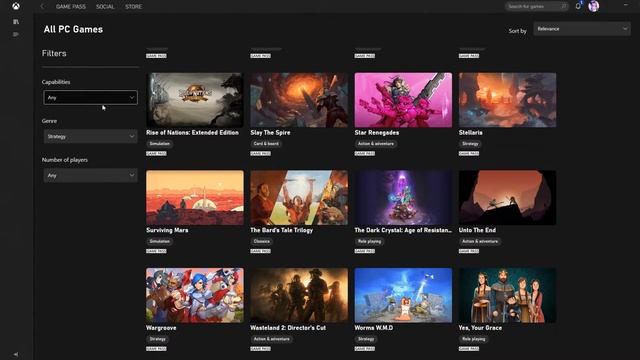Open The Dark Crystal game thumbnail

point(403,198)
